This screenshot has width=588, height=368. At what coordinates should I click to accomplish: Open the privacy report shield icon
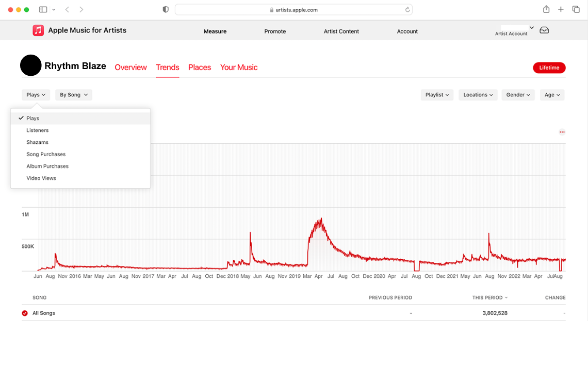(x=166, y=10)
